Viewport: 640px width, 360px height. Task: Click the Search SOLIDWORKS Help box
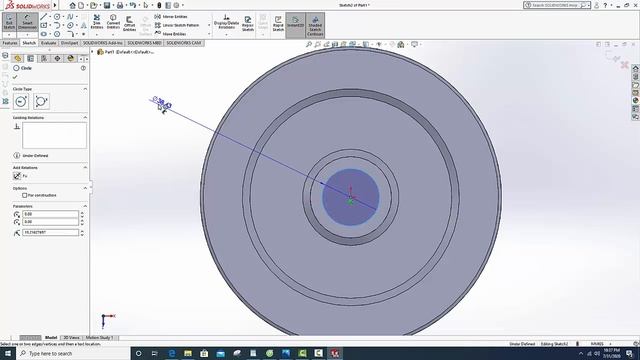pos(556,5)
